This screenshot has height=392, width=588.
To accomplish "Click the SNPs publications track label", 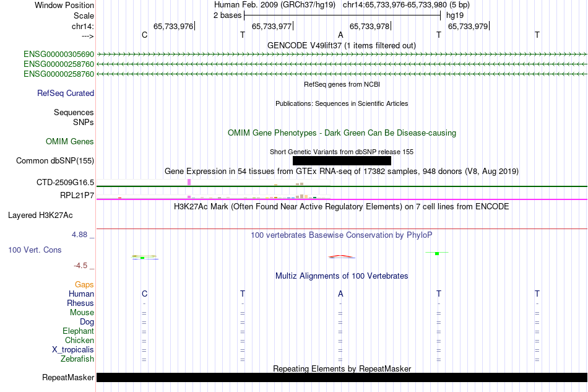I will click(x=84, y=122).
